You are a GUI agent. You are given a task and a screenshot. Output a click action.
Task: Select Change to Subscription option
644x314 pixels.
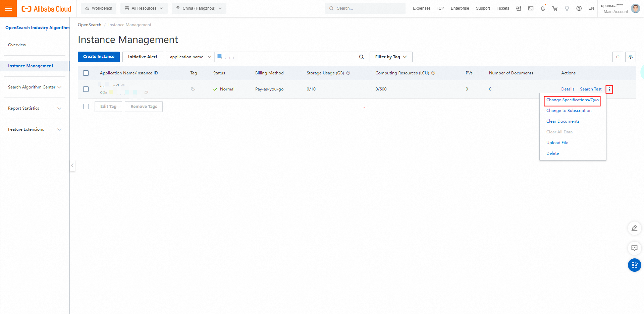coord(569,111)
